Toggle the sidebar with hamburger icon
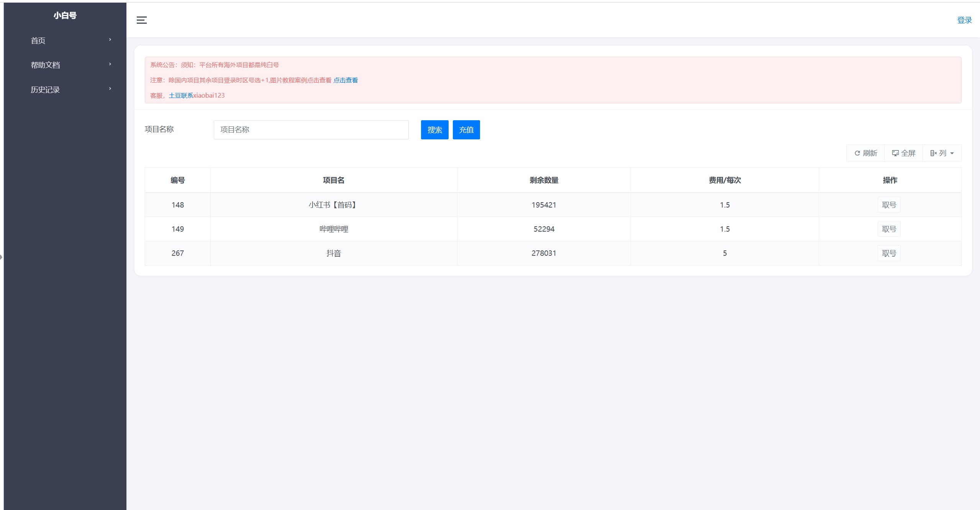This screenshot has height=510, width=980. tap(142, 20)
